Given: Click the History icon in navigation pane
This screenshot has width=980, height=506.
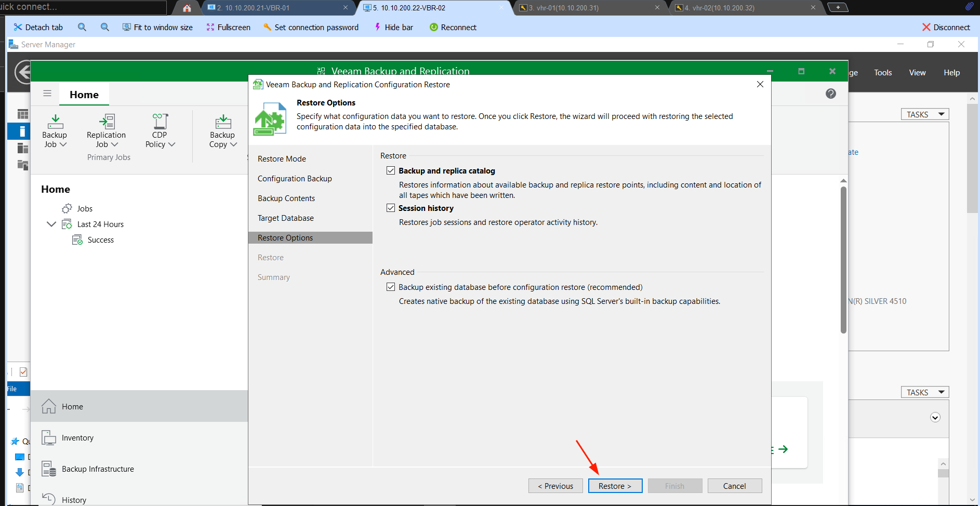Looking at the screenshot, I should pos(49,499).
